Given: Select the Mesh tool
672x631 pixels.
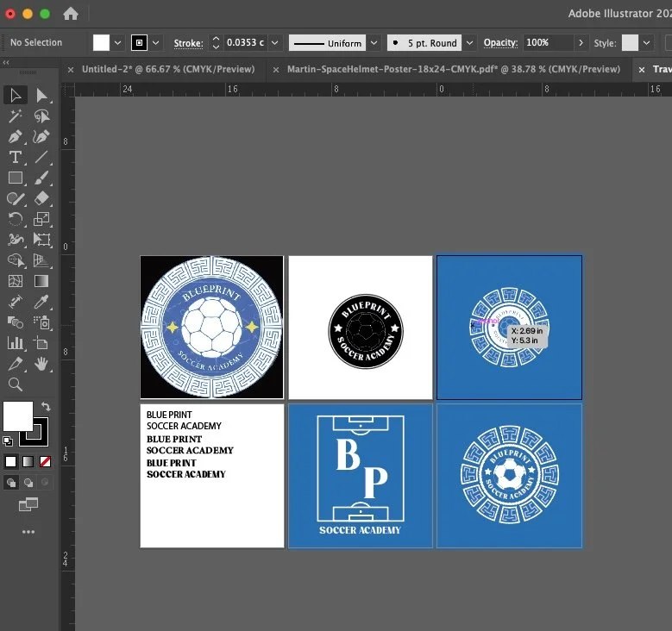Looking at the screenshot, I should [x=16, y=281].
